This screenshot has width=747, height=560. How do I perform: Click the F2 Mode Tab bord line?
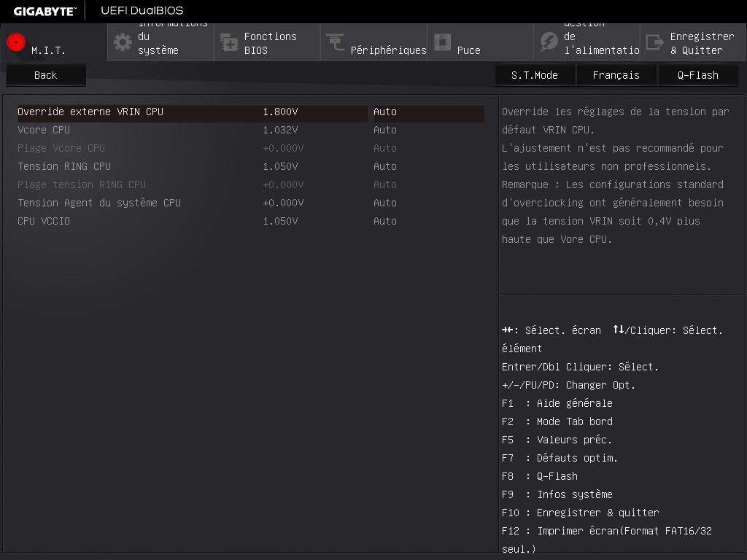557,422
